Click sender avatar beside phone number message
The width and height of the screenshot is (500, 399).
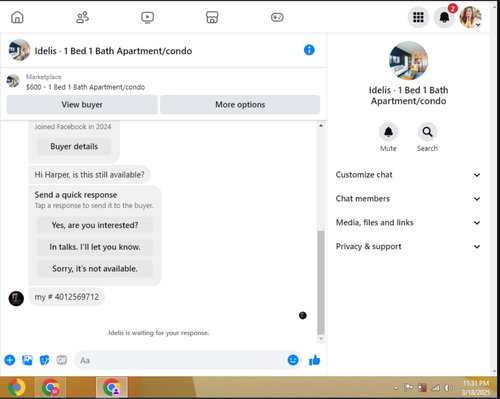click(16, 298)
